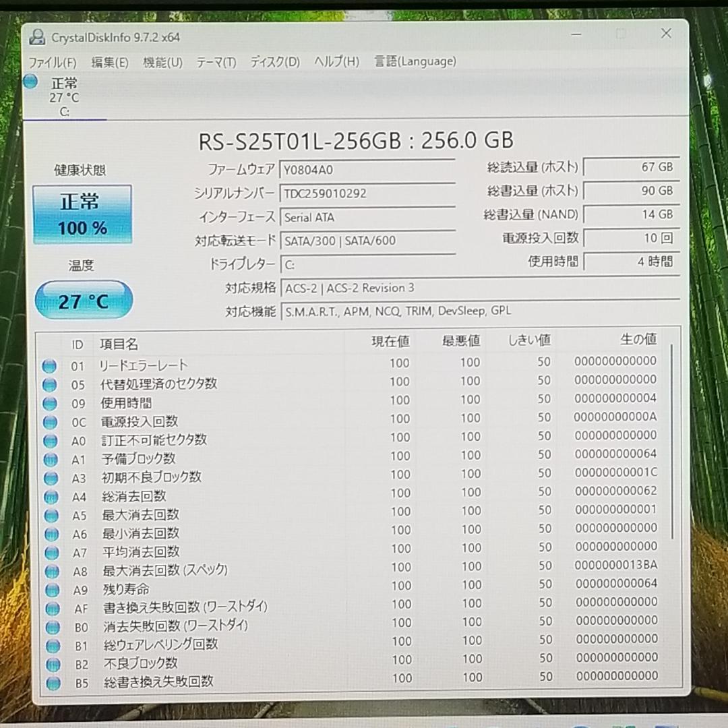Viewport: 728px width, 728px height.
Task: Click the 正常 100% health status button
Action: tap(82, 213)
